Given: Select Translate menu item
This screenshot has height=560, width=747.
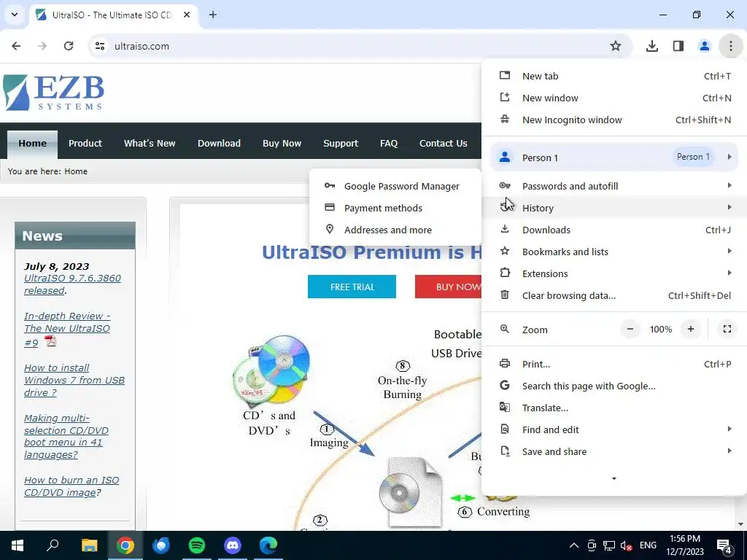Looking at the screenshot, I should tap(614, 408).
